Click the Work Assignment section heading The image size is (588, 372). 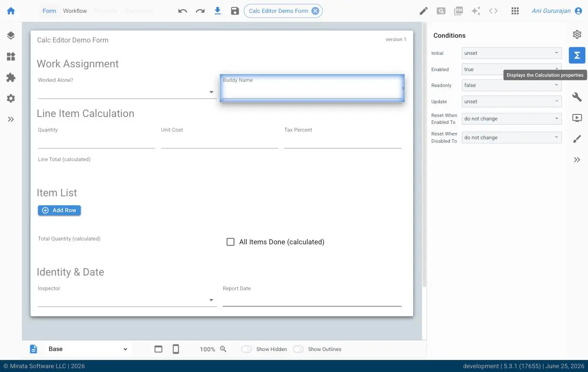point(78,64)
